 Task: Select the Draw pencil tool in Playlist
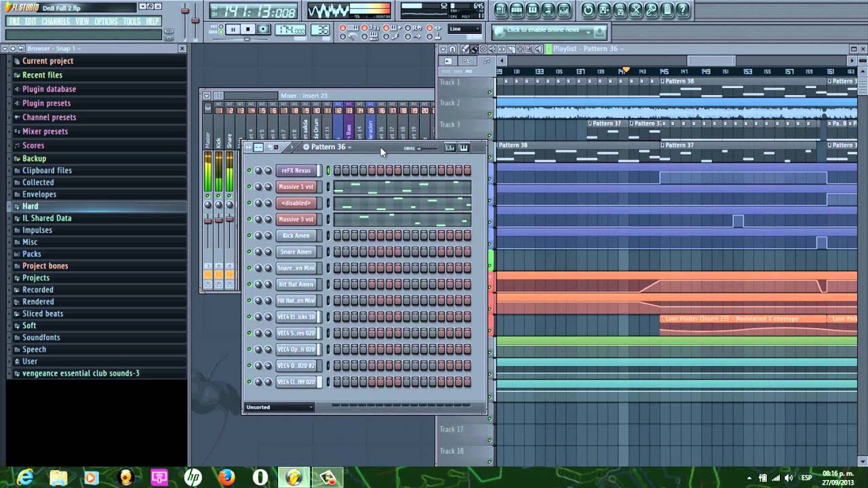tap(465, 49)
